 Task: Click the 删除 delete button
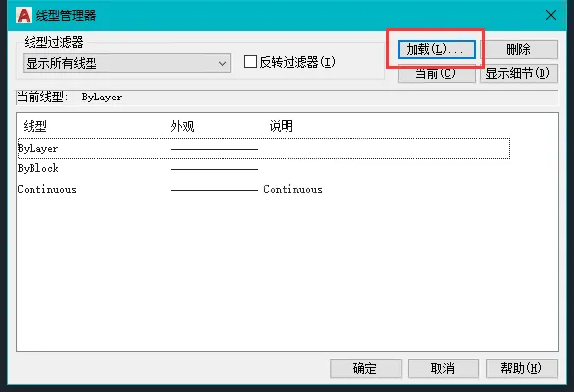pos(519,49)
